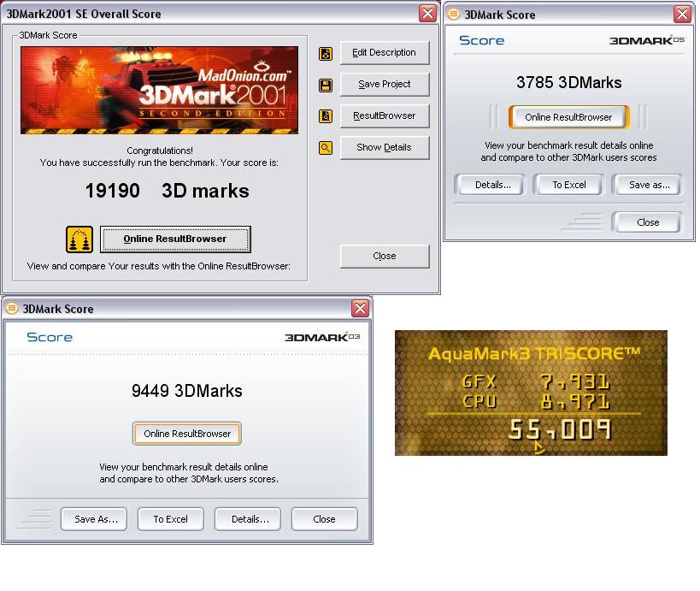
Task: Open Online ResultBrowser in 3DMark03 window
Action: tap(187, 434)
